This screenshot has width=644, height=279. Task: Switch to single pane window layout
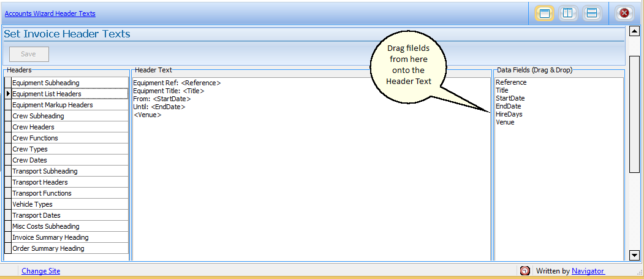544,13
